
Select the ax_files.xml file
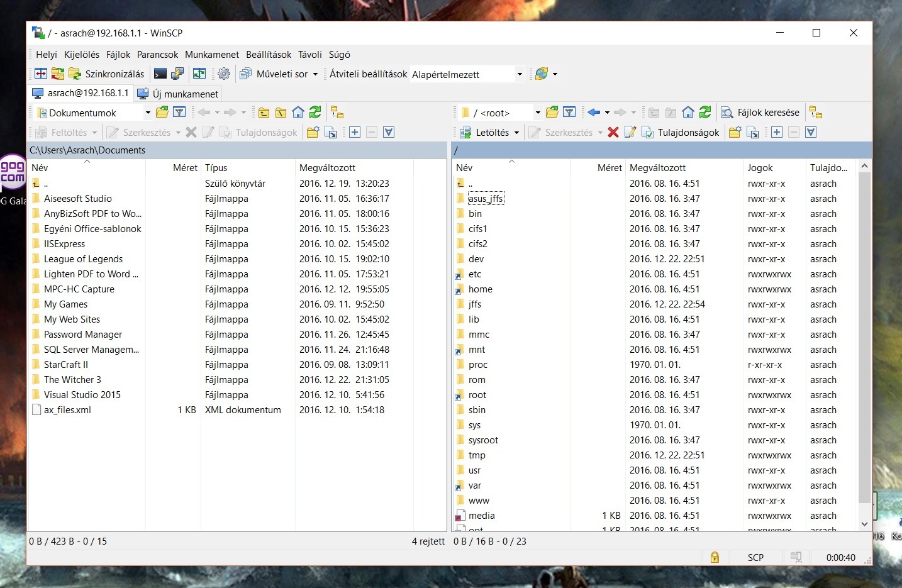67,410
